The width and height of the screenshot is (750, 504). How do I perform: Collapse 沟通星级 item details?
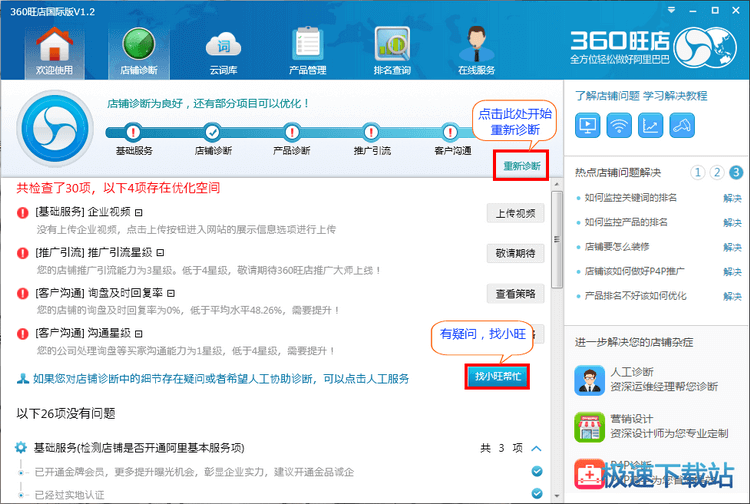(x=138, y=333)
